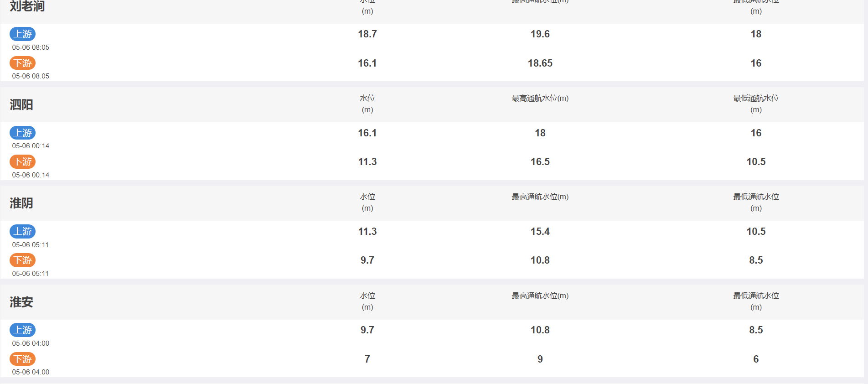Screen dimensions: 868x384
Task: Click 淮阴 upstream 上游 badge
Action: [x=22, y=232]
